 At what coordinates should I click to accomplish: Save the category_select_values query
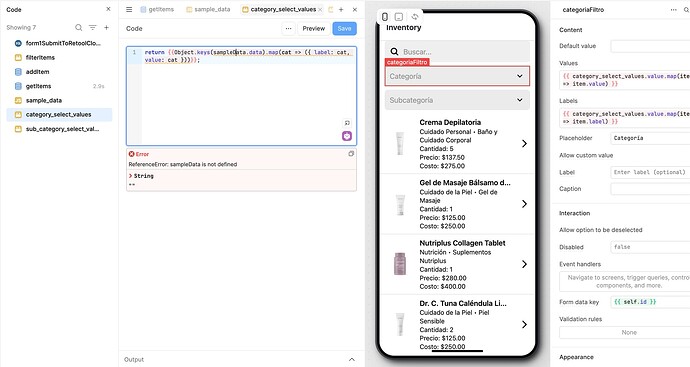pyautogui.click(x=345, y=28)
